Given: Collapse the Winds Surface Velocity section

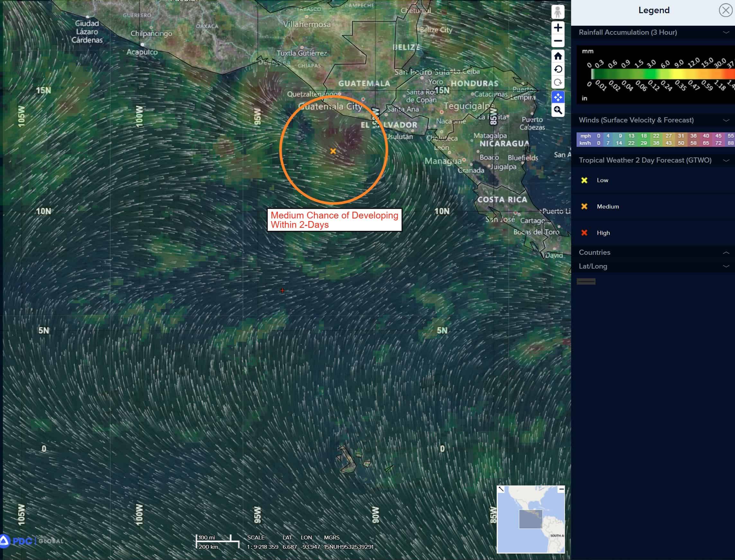Looking at the screenshot, I should click(x=726, y=120).
